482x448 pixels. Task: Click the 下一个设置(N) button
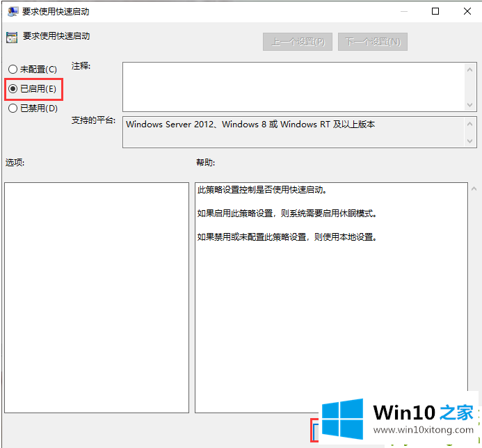pyautogui.click(x=373, y=42)
